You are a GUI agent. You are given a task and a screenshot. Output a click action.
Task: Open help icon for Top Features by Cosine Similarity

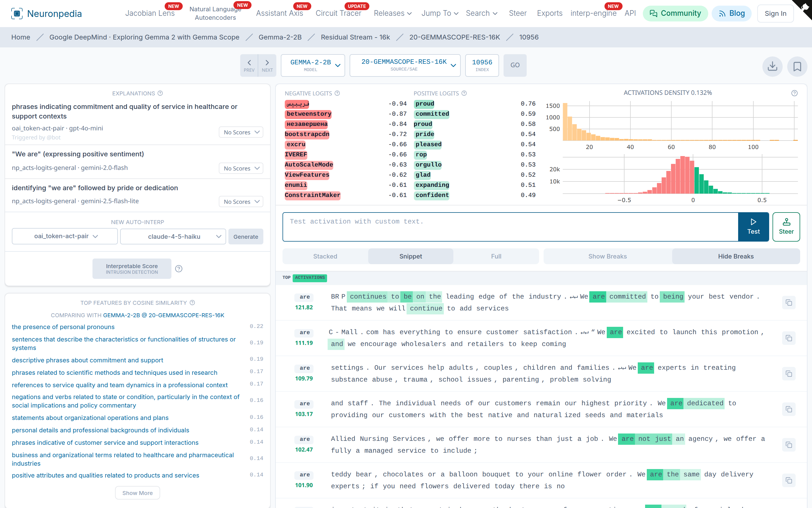coord(192,302)
